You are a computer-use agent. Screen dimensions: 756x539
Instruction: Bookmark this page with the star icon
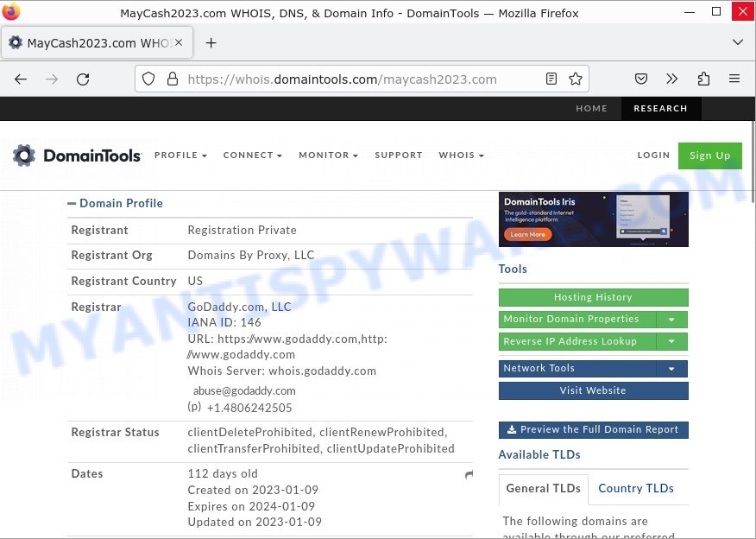coord(576,79)
